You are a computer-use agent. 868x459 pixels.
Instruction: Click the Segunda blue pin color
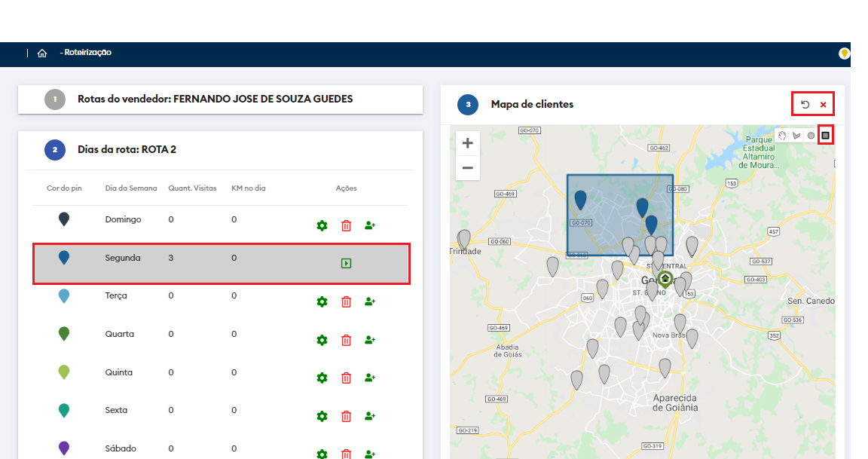point(64,258)
